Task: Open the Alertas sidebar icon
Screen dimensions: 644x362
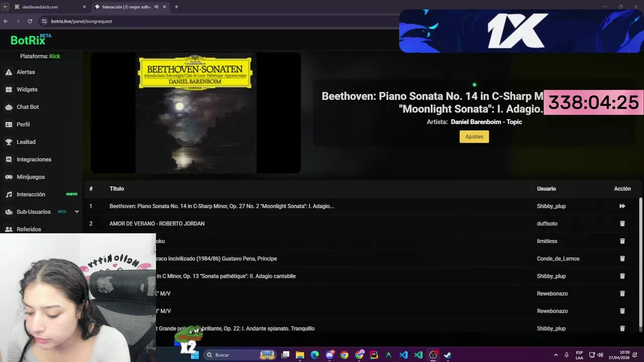Action: (x=9, y=72)
